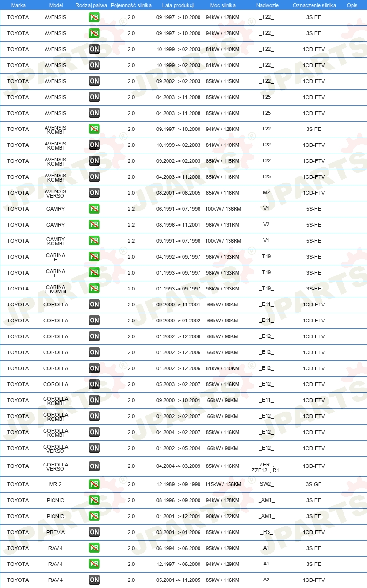
Task: Click diesel icon in Corolla Verso 01.2002 row
Action: 94,448
